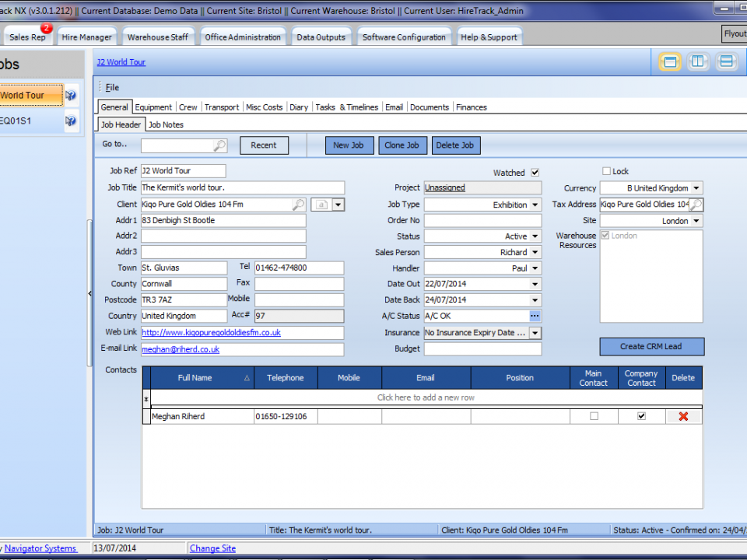This screenshot has height=560, width=747.
Task: Click the A/C Status ellipsis button
Action: 535,316
